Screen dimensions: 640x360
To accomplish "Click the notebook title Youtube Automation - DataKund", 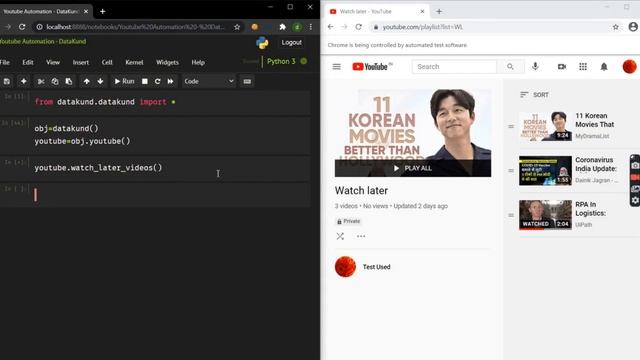I will (x=43, y=41).
